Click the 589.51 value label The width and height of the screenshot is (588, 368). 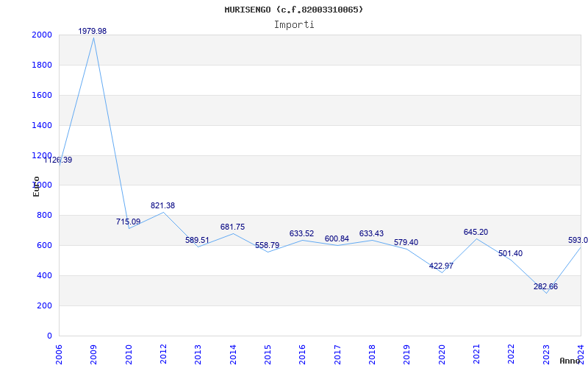click(x=197, y=240)
